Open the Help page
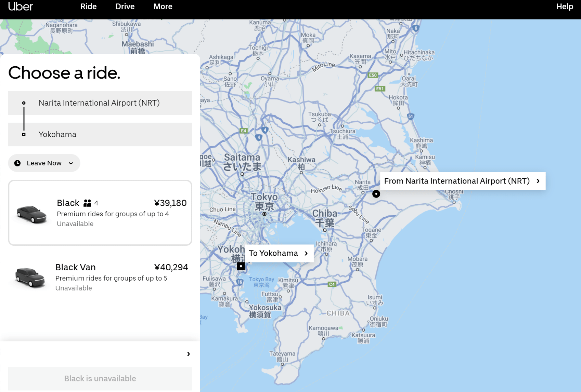The height and width of the screenshot is (392, 581). pyautogui.click(x=565, y=6)
